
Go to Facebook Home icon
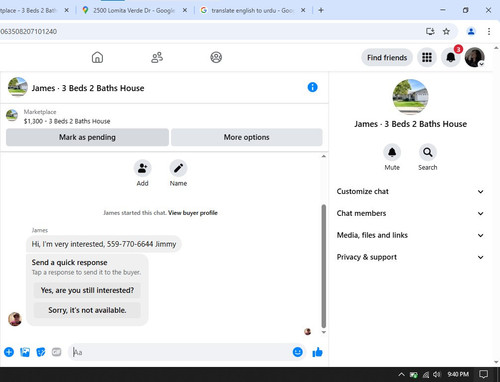coord(97,57)
